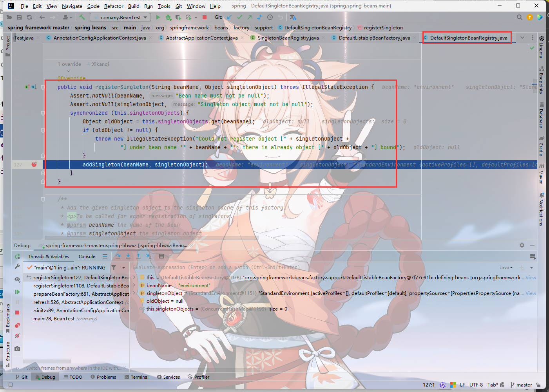Take thread dump camera icon

click(x=17, y=349)
